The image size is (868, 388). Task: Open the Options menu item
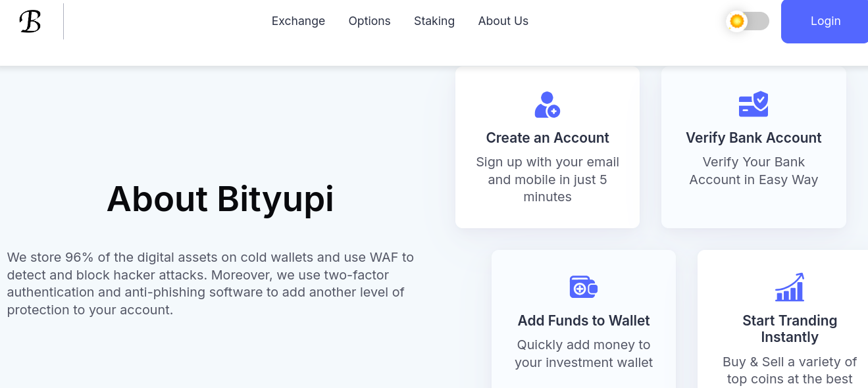tap(369, 21)
